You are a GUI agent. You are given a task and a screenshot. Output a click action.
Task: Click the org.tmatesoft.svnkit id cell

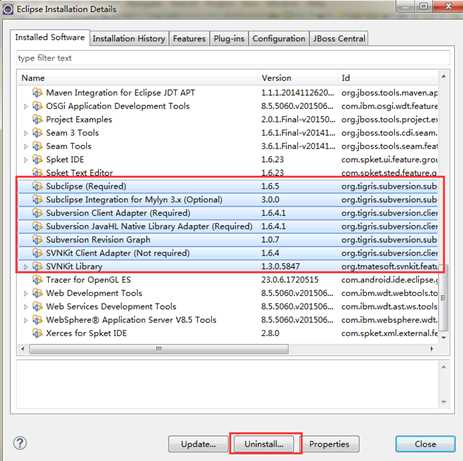click(x=389, y=266)
